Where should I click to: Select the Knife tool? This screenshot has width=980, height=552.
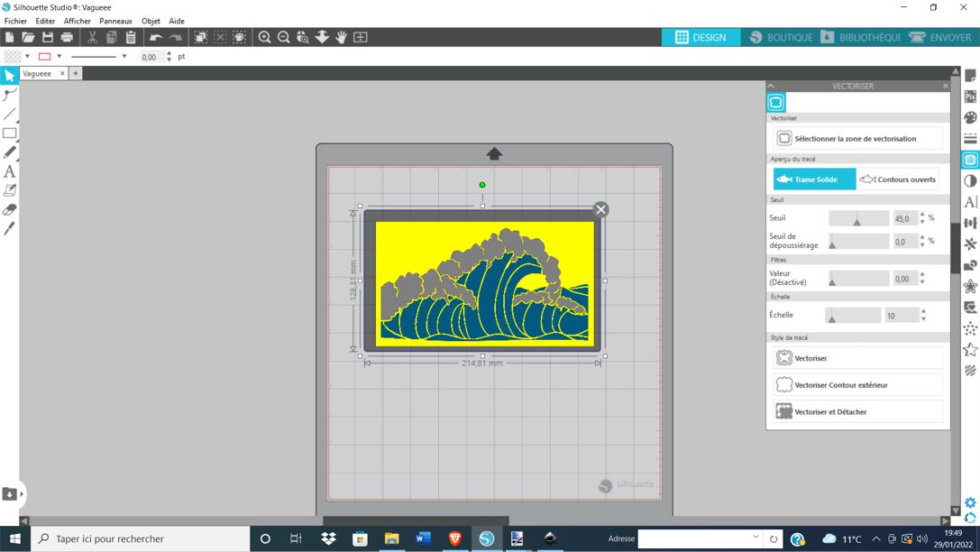10,229
